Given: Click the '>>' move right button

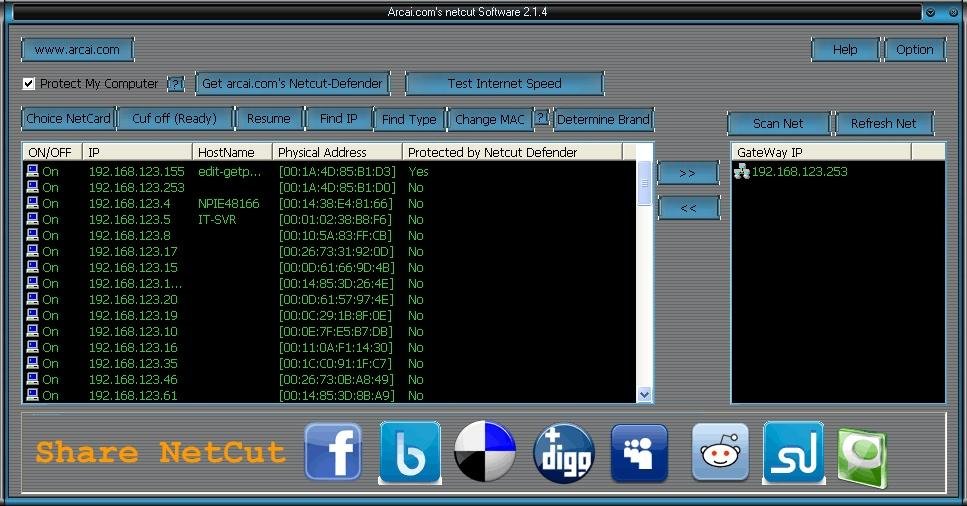Looking at the screenshot, I should click(688, 173).
